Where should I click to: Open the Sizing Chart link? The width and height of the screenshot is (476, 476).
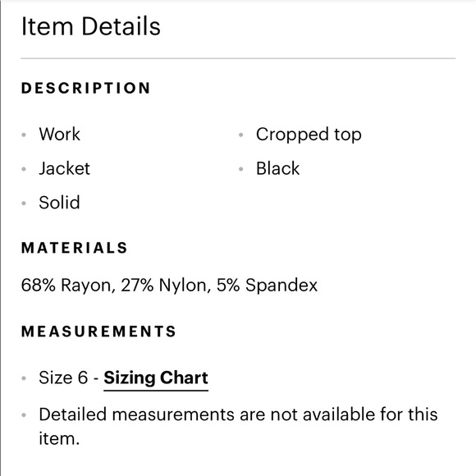156,378
